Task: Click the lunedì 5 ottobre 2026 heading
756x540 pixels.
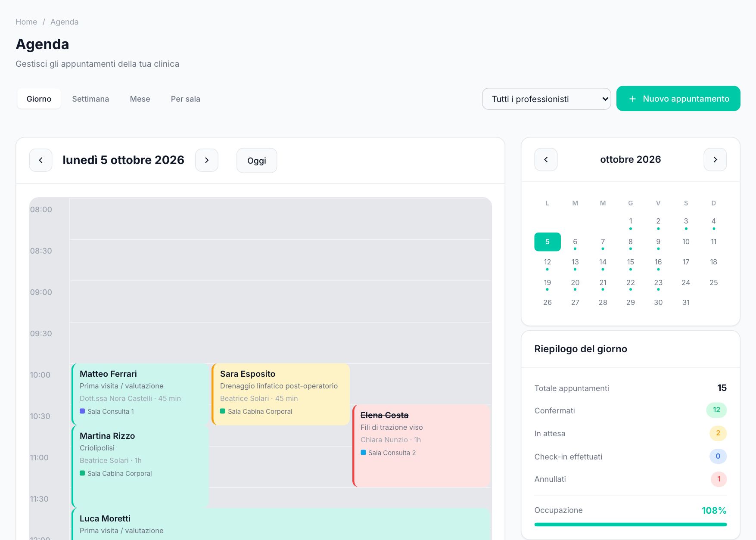Action: (124, 160)
